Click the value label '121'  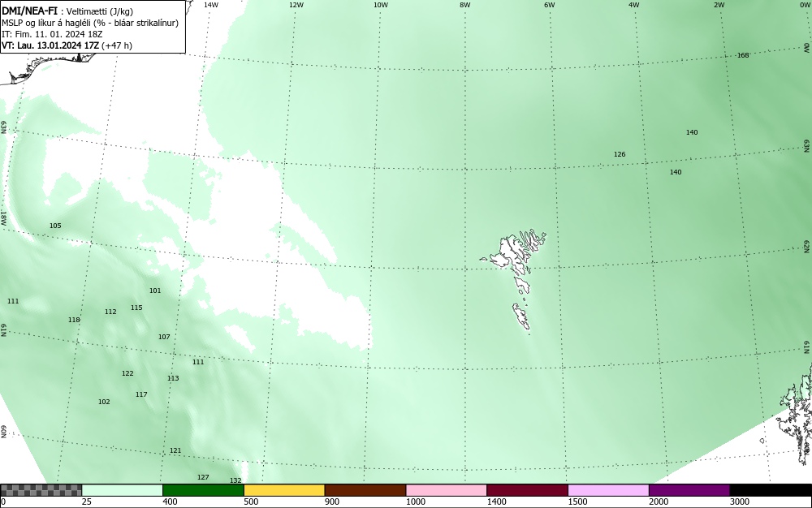[175, 451]
